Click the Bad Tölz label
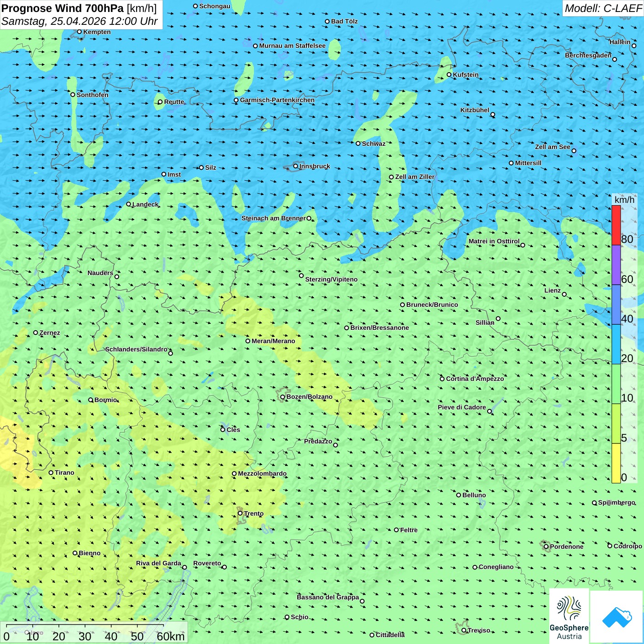Viewport: 644px width, 644px height. [x=344, y=21]
